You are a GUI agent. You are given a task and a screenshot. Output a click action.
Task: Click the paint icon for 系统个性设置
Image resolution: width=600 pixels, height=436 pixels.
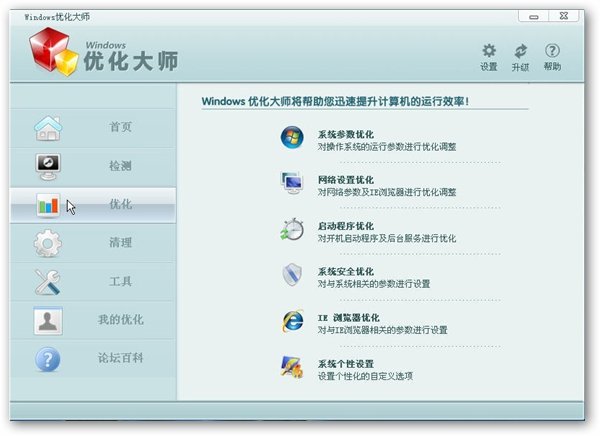pyautogui.click(x=292, y=367)
